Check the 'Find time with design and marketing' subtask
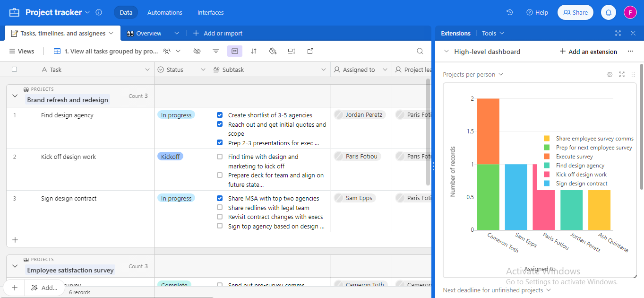Screen dimensions: 644x298 [219, 157]
